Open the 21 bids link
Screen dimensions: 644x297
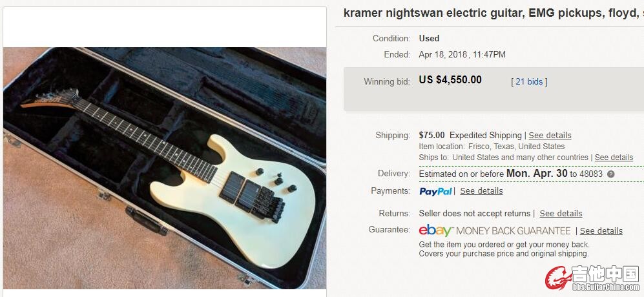[x=529, y=82]
